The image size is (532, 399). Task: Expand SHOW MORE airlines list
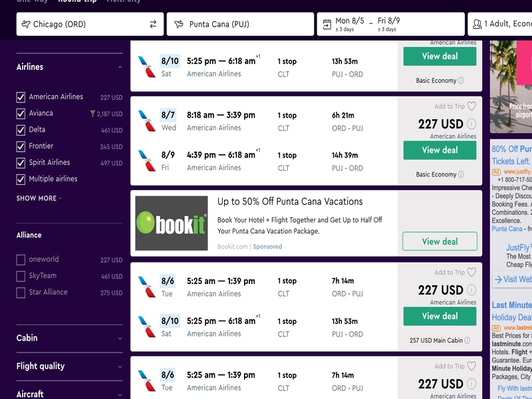(x=39, y=198)
